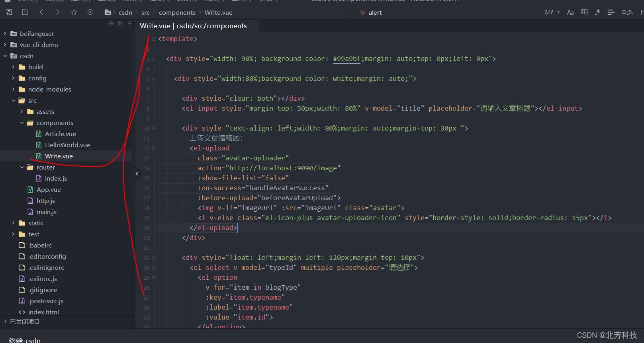Expand the node_modules folder

pyautogui.click(x=13, y=89)
